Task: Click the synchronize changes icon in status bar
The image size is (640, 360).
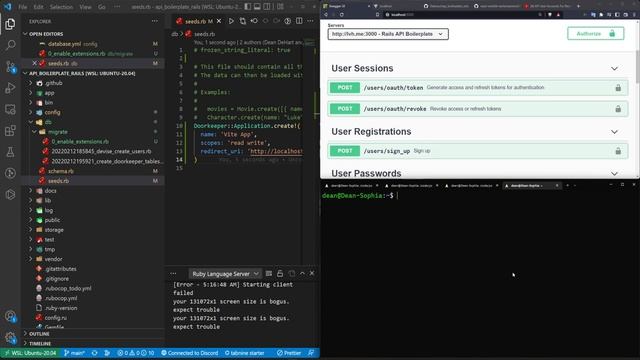Action: coord(95,353)
